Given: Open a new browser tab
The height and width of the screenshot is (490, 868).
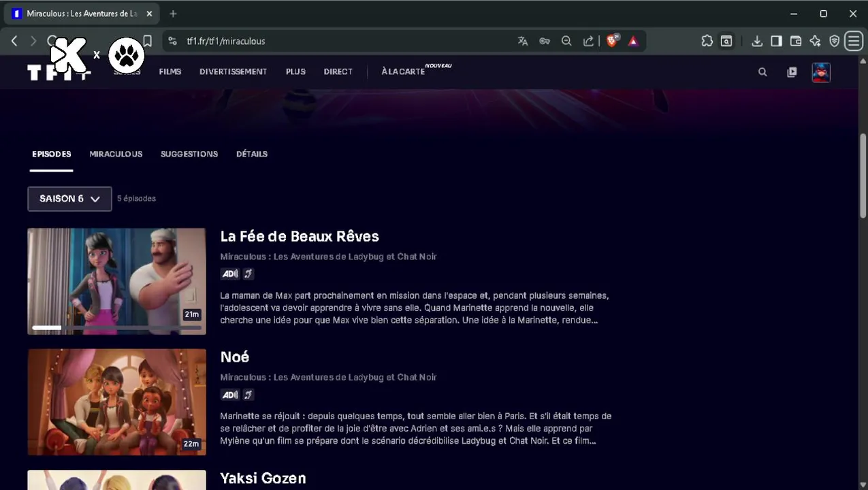Looking at the screenshot, I should pyautogui.click(x=173, y=14).
